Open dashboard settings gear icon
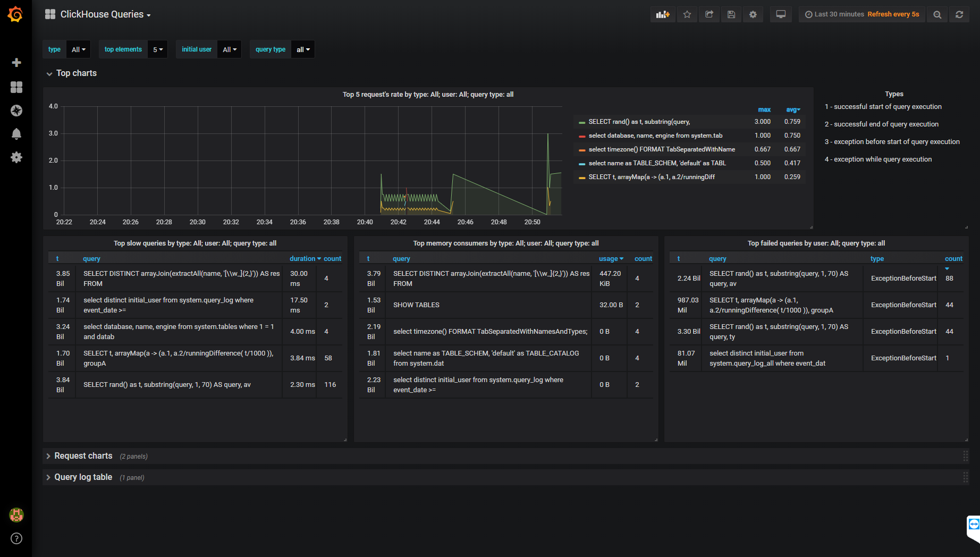This screenshot has height=557, width=980. [753, 14]
